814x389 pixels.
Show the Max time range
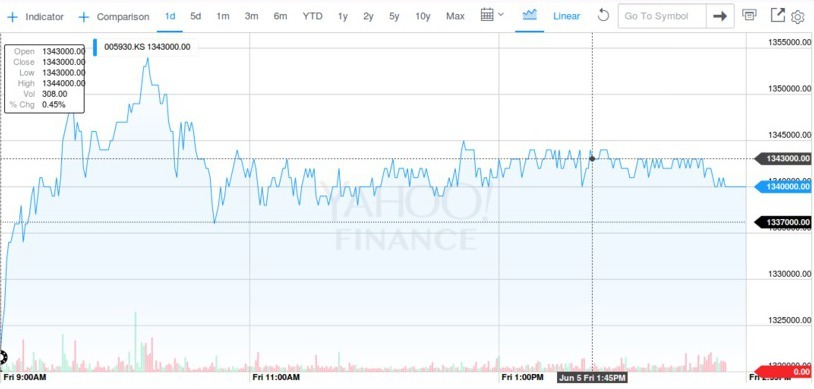point(455,16)
